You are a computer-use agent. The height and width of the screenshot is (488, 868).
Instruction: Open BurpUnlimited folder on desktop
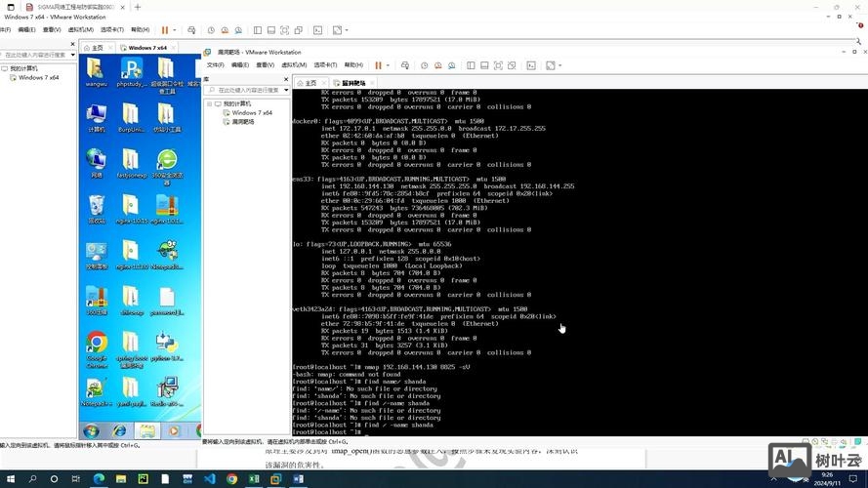(x=131, y=117)
